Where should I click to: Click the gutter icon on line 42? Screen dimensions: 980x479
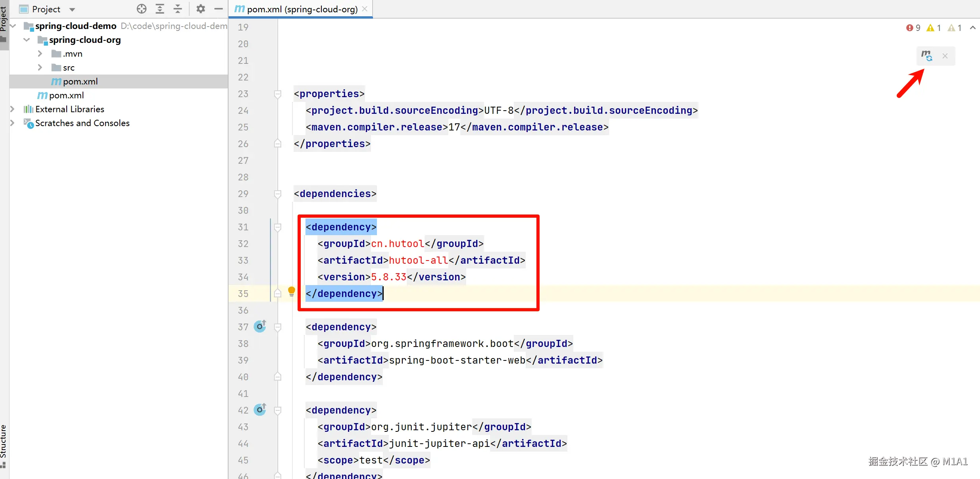(260, 410)
